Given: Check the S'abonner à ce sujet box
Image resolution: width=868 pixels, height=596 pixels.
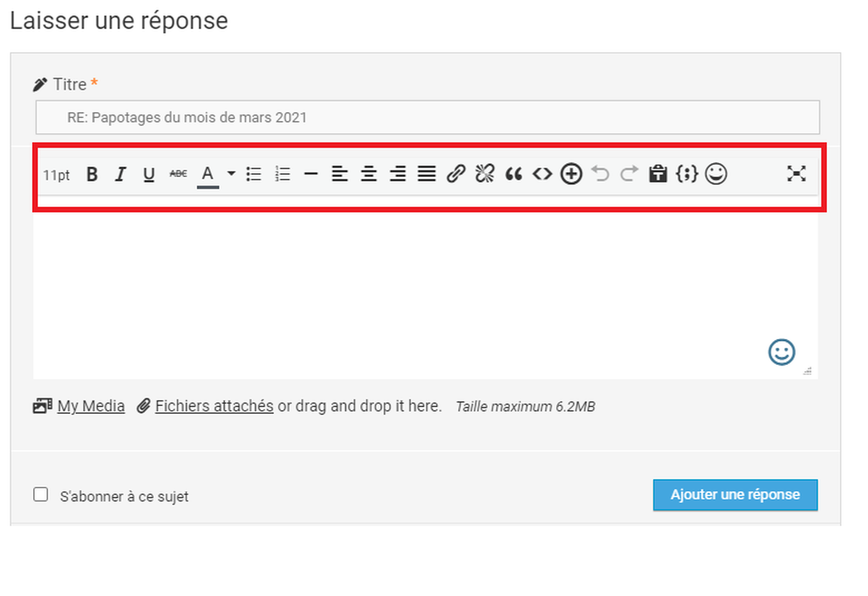Looking at the screenshot, I should click(41, 494).
